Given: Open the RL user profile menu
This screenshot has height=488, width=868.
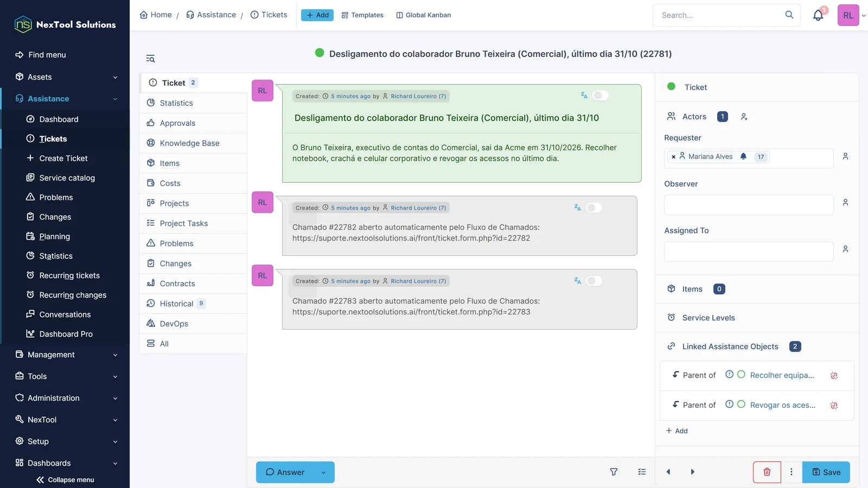Looking at the screenshot, I should [851, 15].
